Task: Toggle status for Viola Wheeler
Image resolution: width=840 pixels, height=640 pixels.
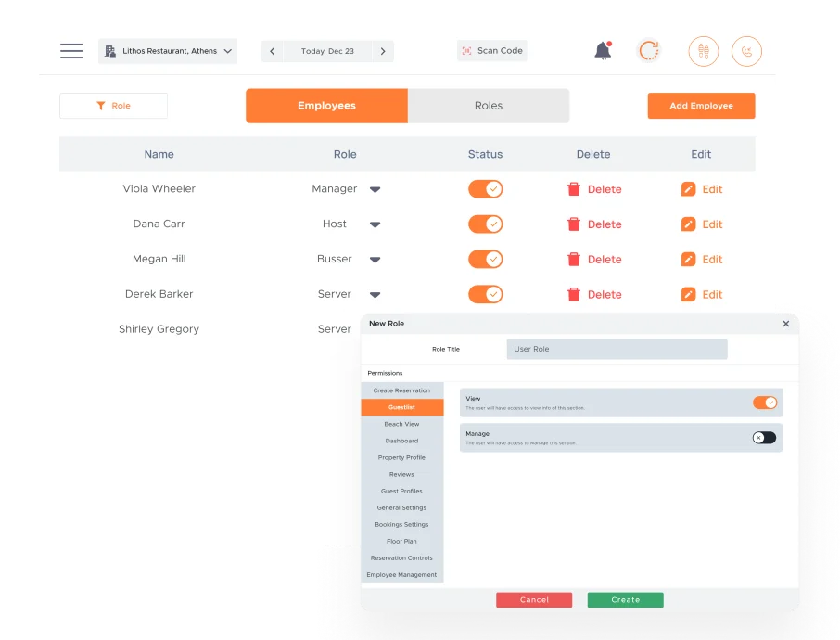Action: click(x=485, y=189)
